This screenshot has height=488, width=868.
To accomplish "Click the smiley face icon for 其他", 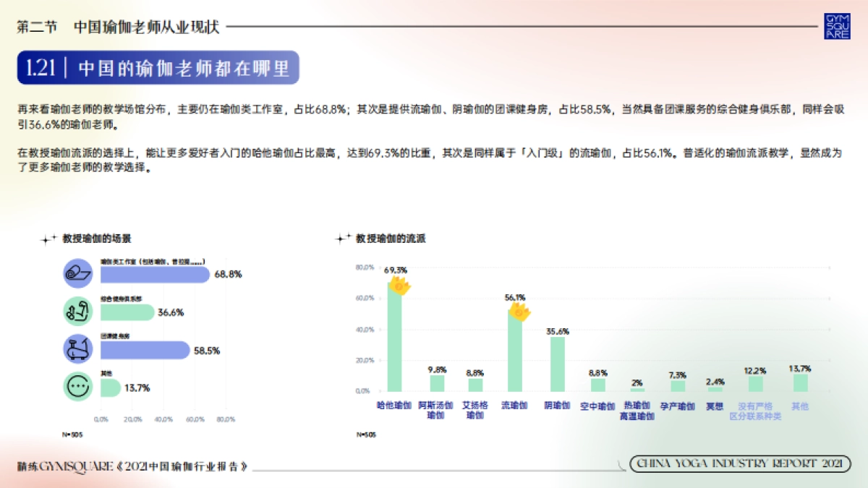I will 78,386.
